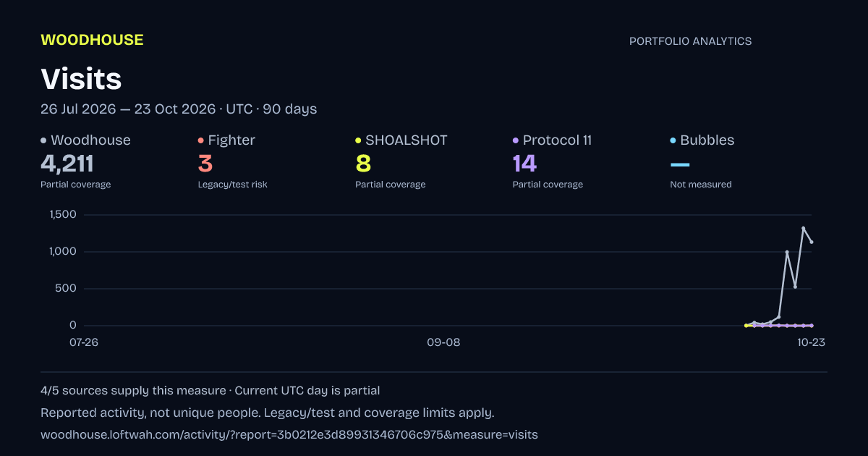Click the yellow SHOALSHOT legend dot
The height and width of the screenshot is (456, 868).
pos(358,140)
